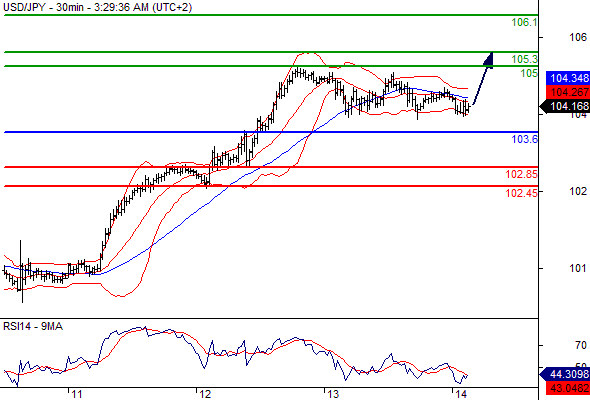Viewport: 590px width, 400px height.
Task: Click the blue 104.348 price label
Action: 567,78
